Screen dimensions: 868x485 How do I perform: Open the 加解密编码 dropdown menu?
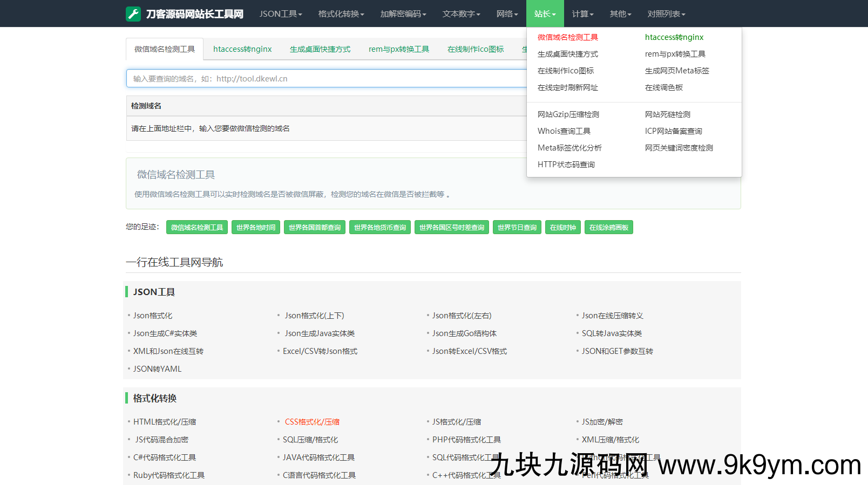pos(403,14)
